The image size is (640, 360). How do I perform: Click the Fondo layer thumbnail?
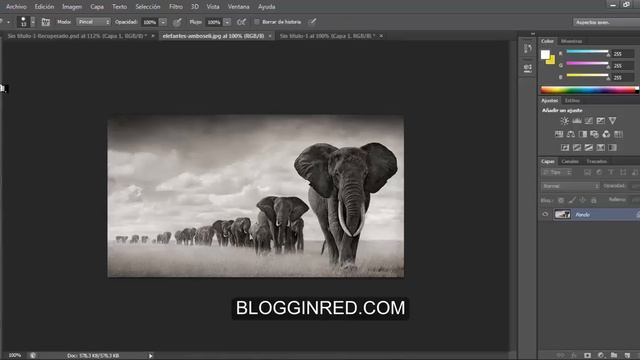coord(562,215)
